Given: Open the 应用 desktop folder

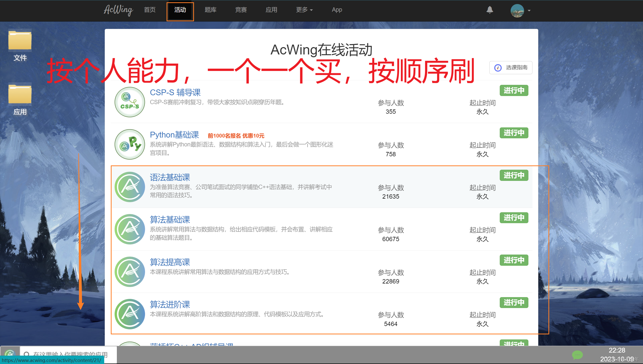Looking at the screenshot, I should pos(20,100).
